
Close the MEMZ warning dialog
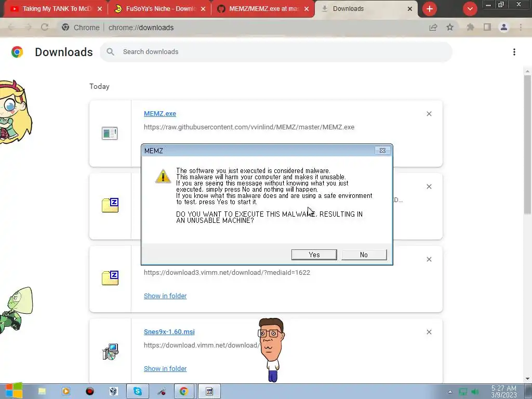(x=382, y=150)
